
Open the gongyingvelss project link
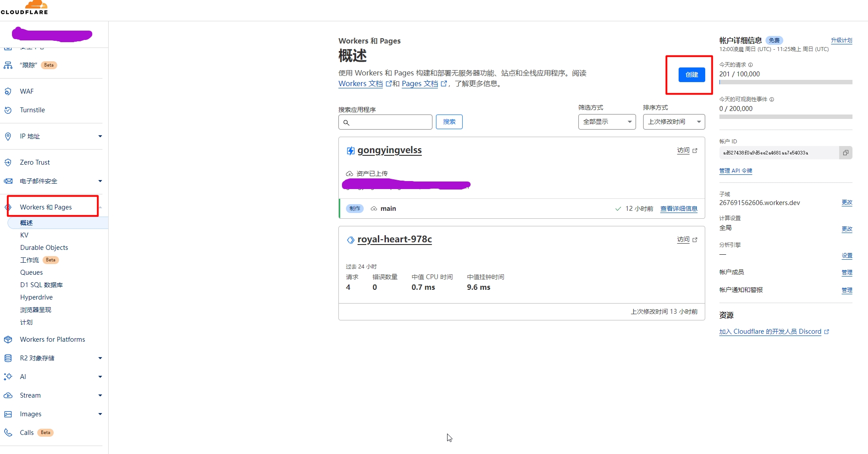tap(389, 150)
